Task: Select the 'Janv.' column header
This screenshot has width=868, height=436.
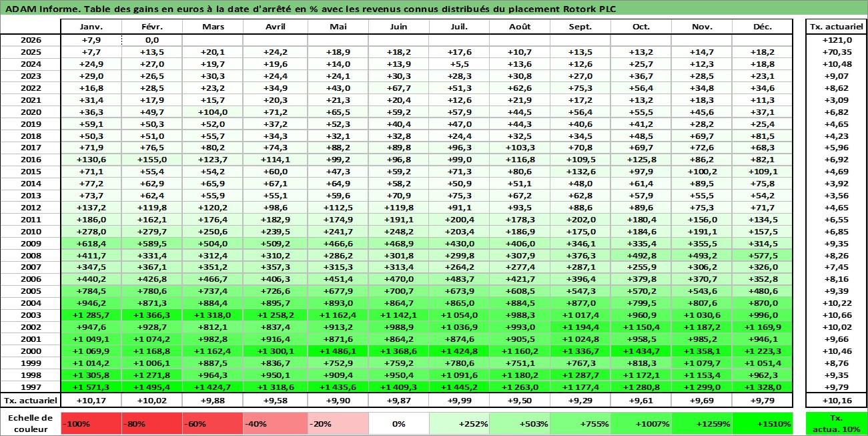Action: [91, 27]
